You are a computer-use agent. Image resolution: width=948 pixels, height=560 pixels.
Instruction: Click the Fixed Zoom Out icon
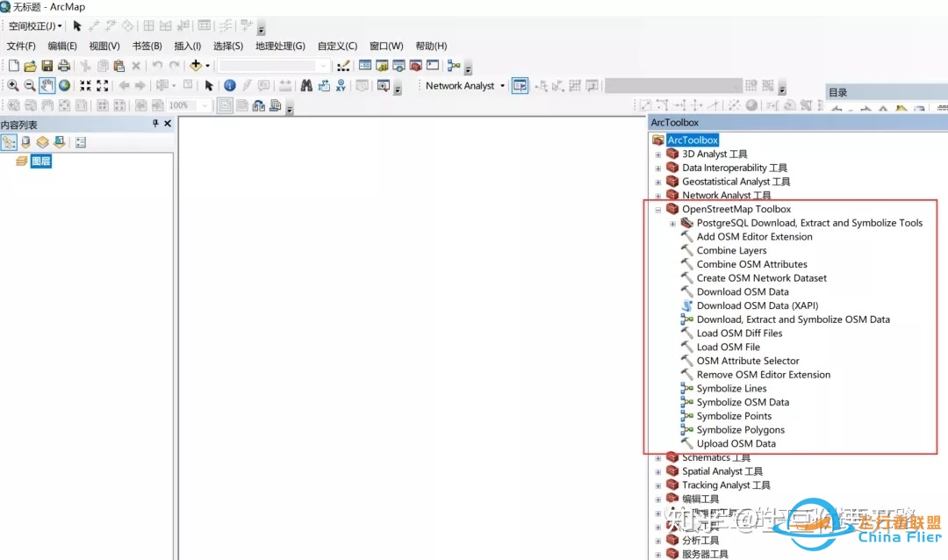(102, 86)
